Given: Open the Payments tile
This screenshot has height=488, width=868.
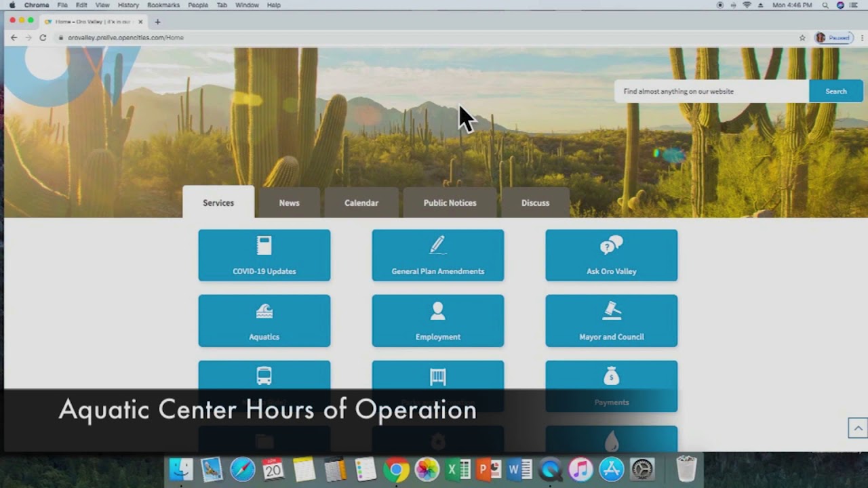Looking at the screenshot, I should 612,386.
